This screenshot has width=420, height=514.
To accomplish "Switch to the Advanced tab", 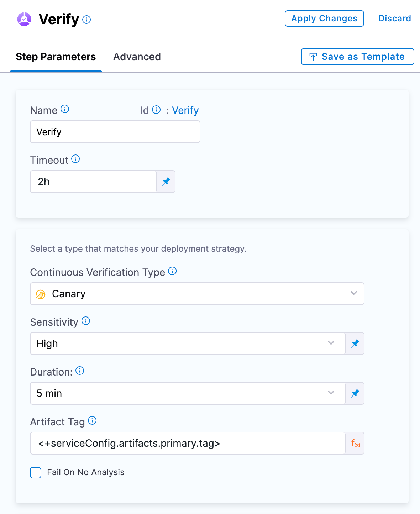I will point(137,57).
